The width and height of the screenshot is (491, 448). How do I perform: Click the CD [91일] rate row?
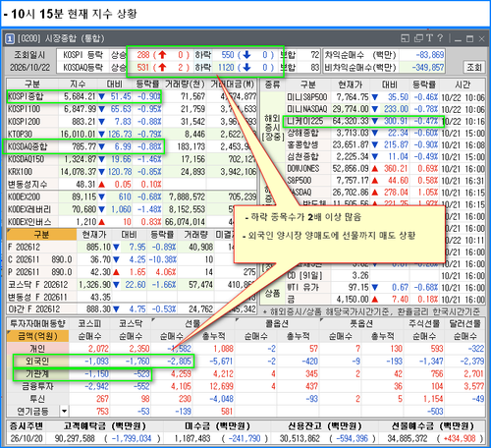[x=385, y=275]
